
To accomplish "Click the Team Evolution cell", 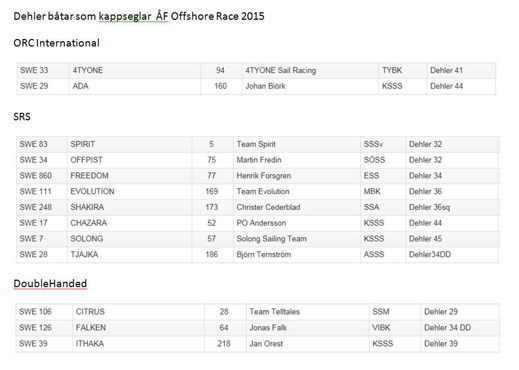I will coord(297,191).
